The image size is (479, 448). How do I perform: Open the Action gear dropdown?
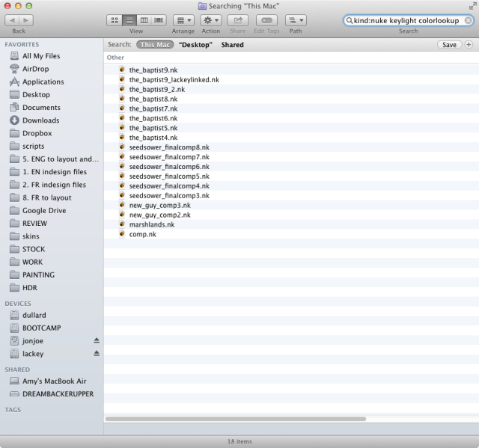[x=211, y=20]
